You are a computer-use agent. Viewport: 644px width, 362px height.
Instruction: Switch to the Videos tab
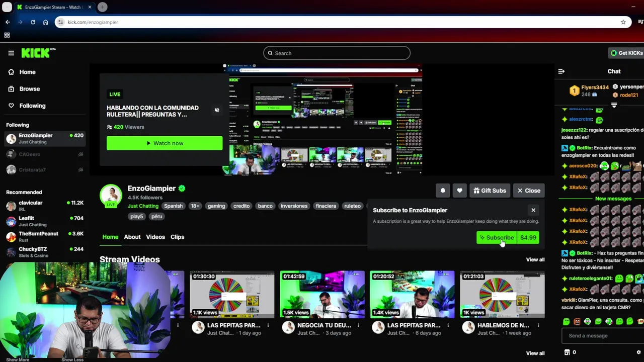click(155, 237)
